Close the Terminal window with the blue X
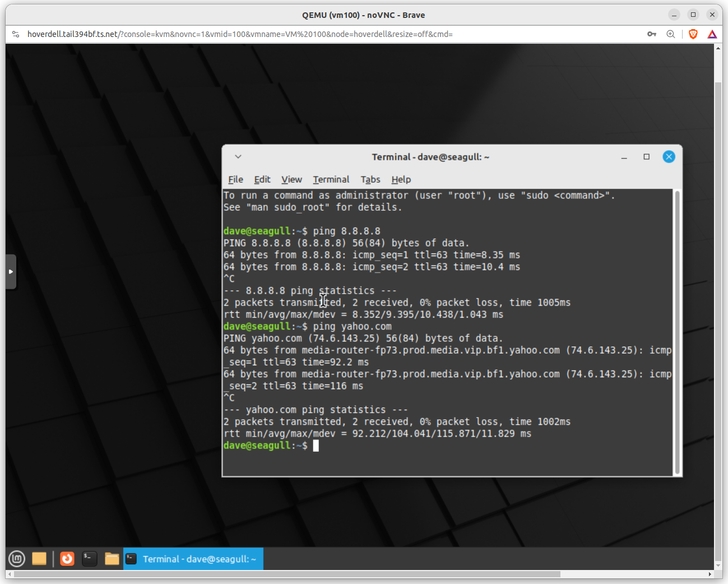 pyautogui.click(x=669, y=157)
